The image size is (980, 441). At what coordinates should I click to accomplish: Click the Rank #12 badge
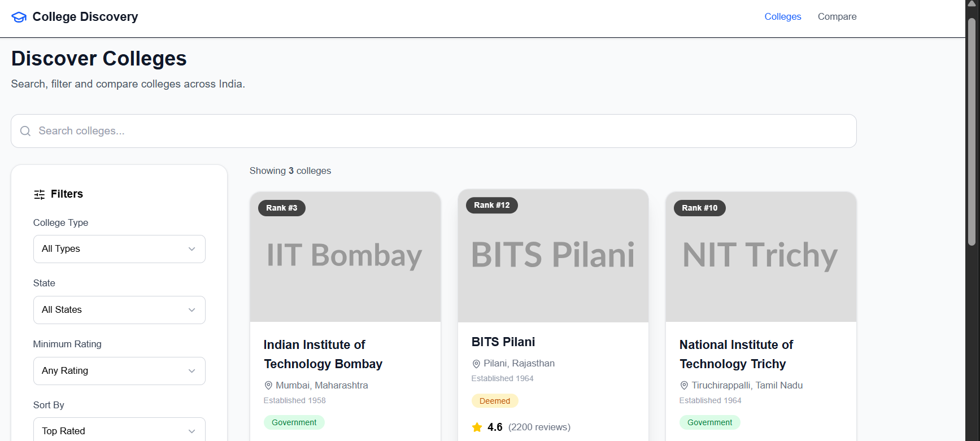[x=492, y=205]
